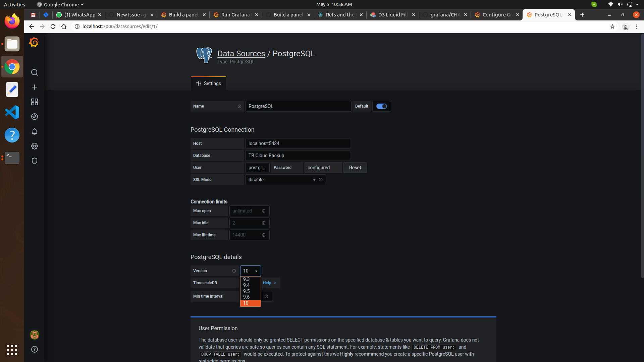
Task: Switch to the New Issue browser tab
Action: click(131, 15)
